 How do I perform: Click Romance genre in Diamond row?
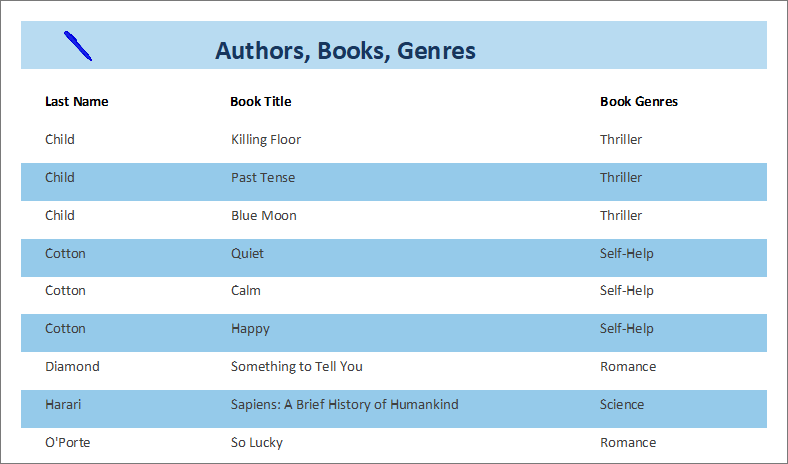pyautogui.click(x=628, y=366)
